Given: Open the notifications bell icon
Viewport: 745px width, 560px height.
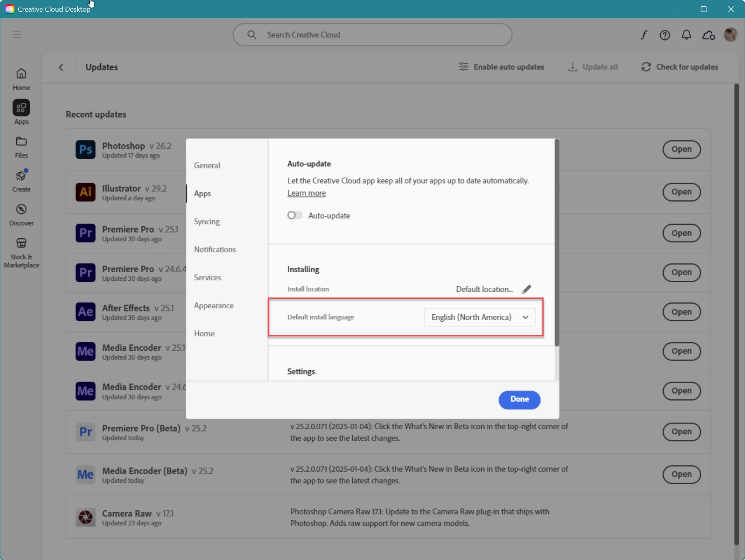Looking at the screenshot, I should [x=687, y=35].
